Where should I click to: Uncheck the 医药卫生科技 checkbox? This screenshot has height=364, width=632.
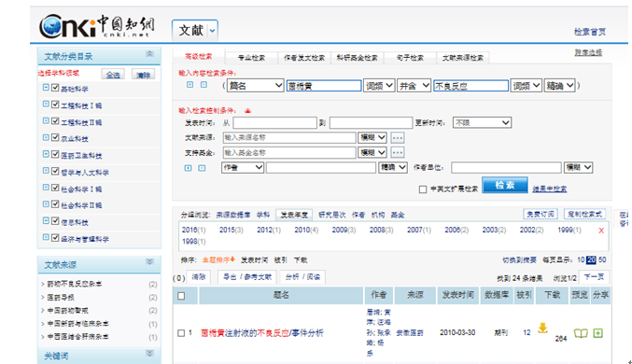(55, 154)
